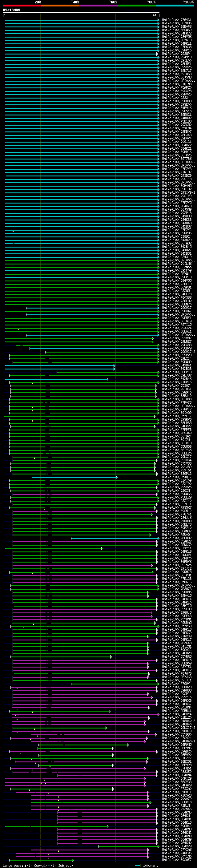
Task: Open the UniRef100_Q9C927-2 hit
Action: pos(179,352)
